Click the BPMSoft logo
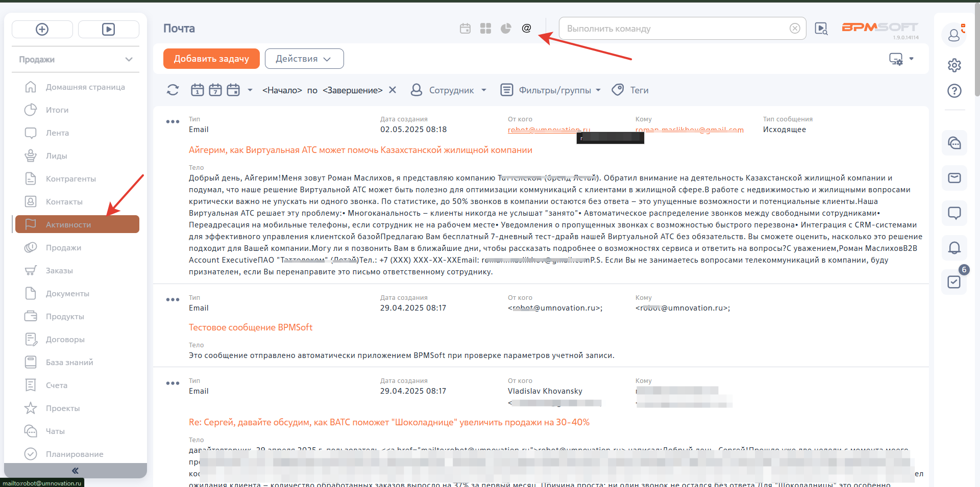Image resolution: width=980 pixels, height=487 pixels. pos(879,27)
